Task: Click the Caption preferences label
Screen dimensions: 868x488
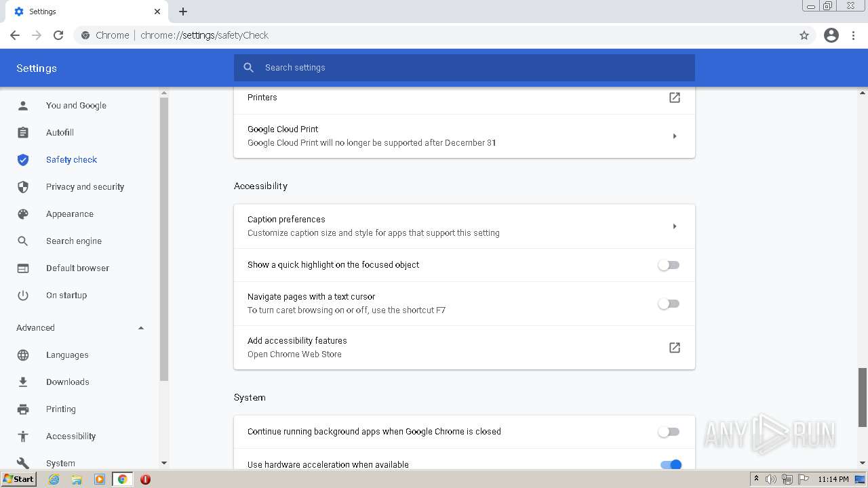Action: [x=286, y=220]
